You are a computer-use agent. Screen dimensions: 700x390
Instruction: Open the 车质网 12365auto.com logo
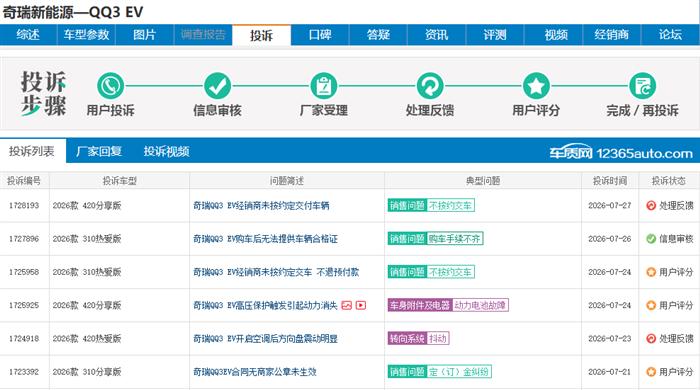tap(621, 152)
